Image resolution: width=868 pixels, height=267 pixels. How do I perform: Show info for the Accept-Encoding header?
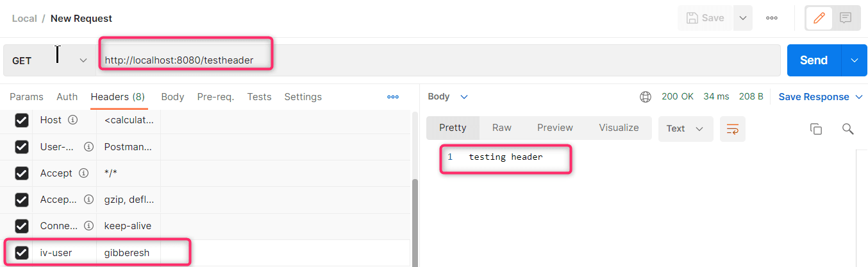(x=88, y=200)
